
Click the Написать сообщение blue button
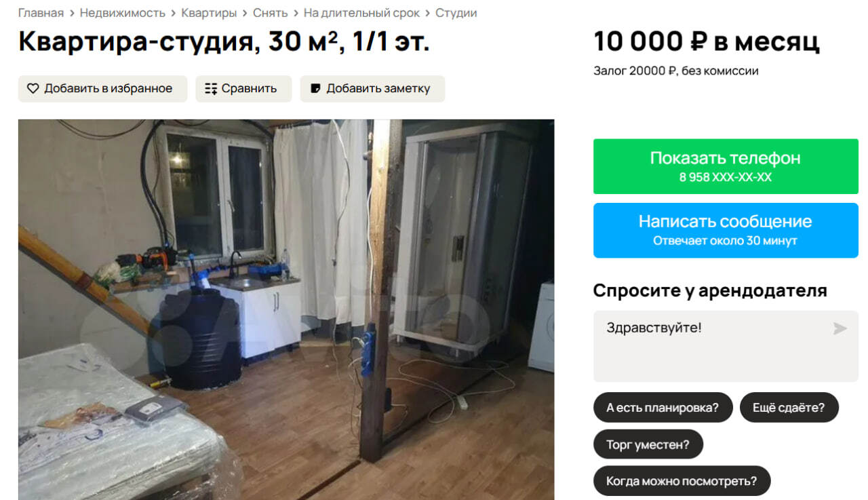[x=725, y=230]
